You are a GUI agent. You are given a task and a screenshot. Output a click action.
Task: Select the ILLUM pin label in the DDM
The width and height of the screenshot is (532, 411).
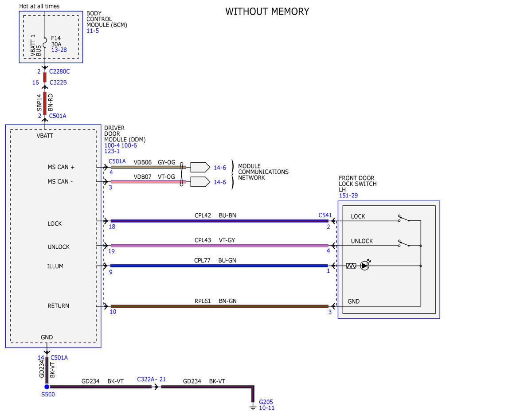pyautogui.click(x=55, y=266)
